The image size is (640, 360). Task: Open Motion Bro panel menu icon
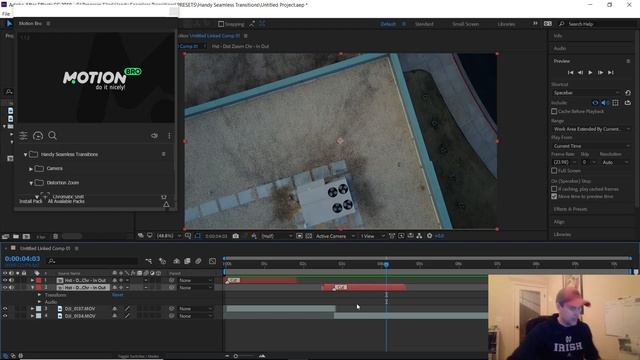[x=48, y=24]
